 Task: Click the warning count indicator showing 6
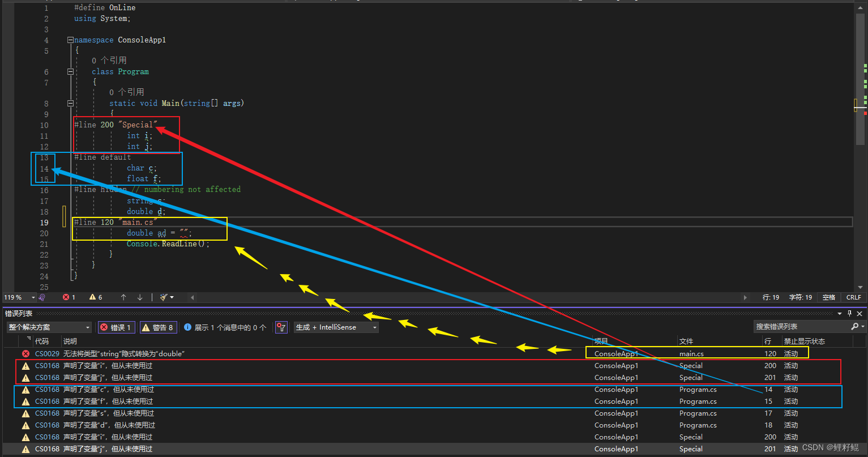tap(96, 297)
